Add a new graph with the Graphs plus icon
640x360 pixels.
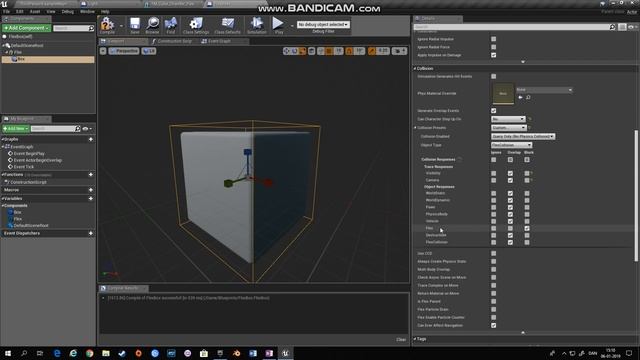tap(91, 139)
